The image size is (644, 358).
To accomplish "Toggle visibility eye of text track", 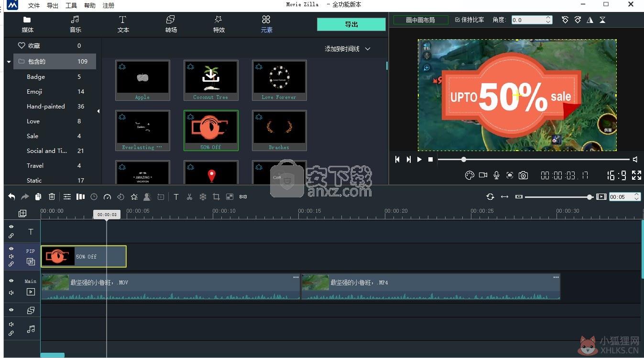I will (11, 227).
